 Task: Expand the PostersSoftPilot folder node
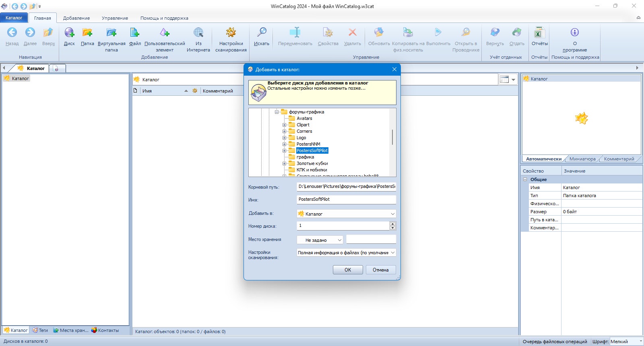tap(284, 150)
